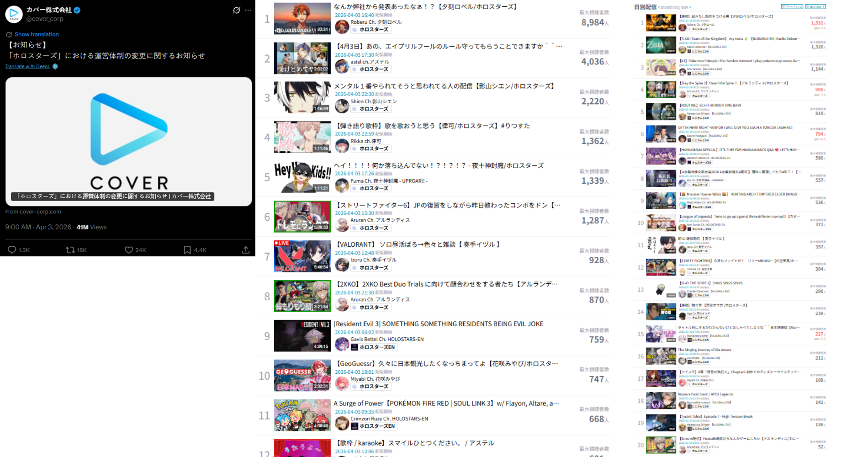Go to previous day arrow beside 2026年03月30日
868x457 pixels.
659,7
